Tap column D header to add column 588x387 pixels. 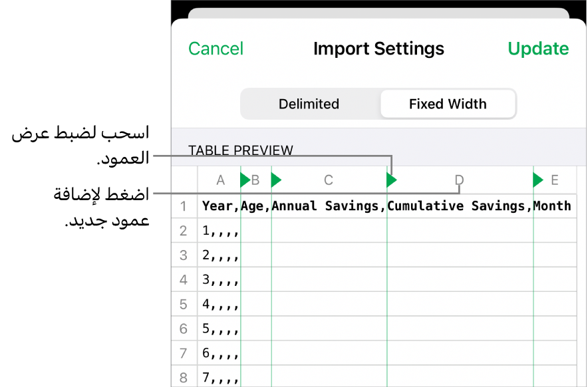click(459, 180)
